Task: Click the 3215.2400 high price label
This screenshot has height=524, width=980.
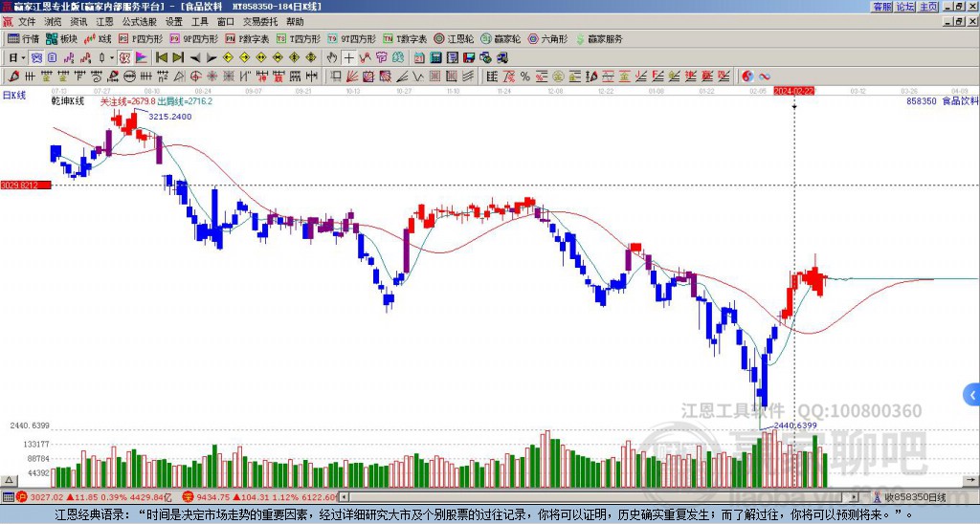Action: 170,117
